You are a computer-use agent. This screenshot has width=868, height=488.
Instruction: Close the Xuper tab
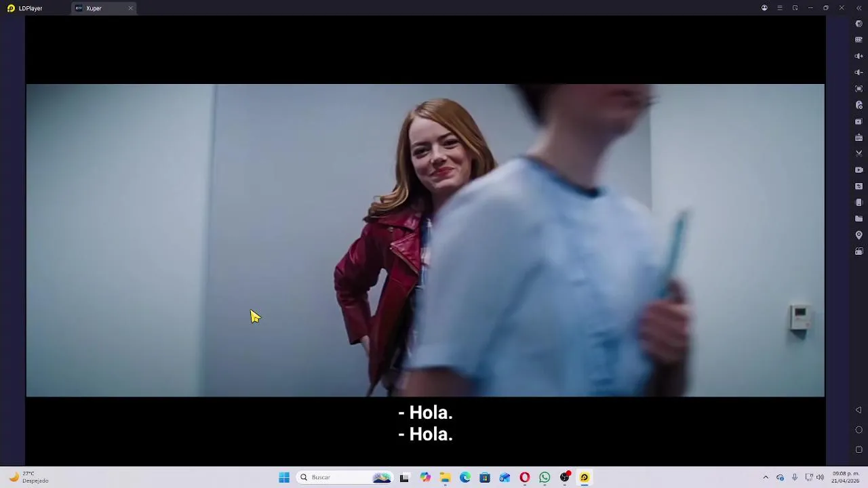point(130,8)
